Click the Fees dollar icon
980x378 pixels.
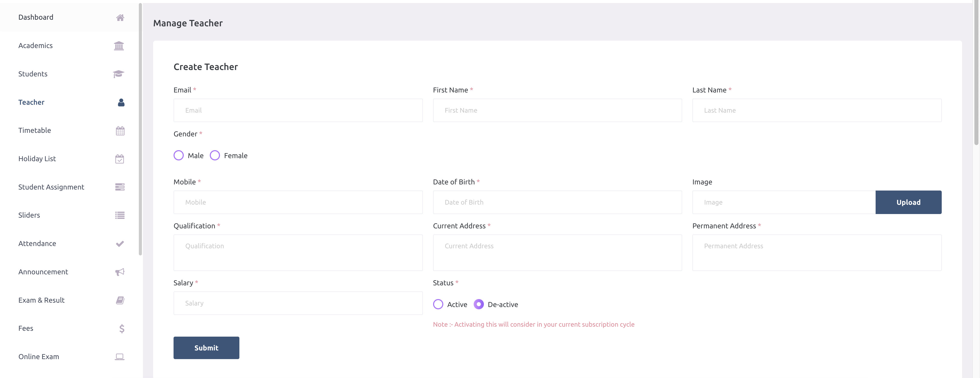pos(121,328)
